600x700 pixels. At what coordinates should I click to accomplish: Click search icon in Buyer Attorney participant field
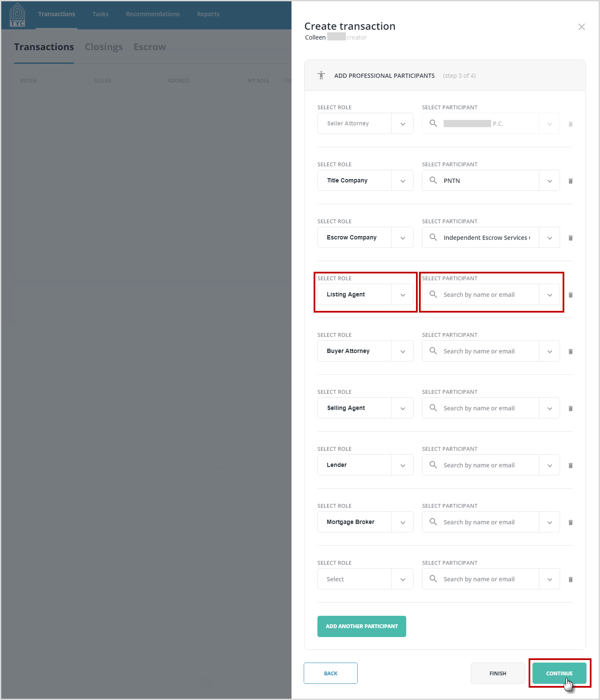click(x=433, y=351)
